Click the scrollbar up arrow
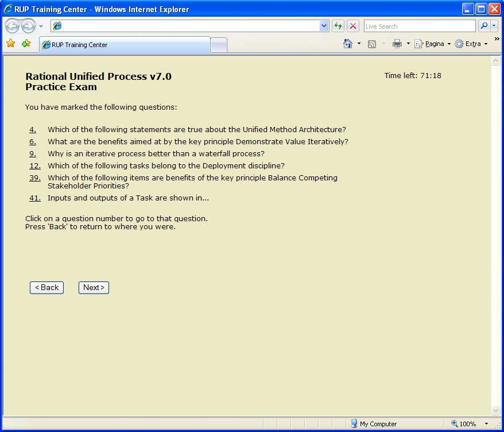Image resolution: width=504 pixels, height=432 pixels. 495,61
